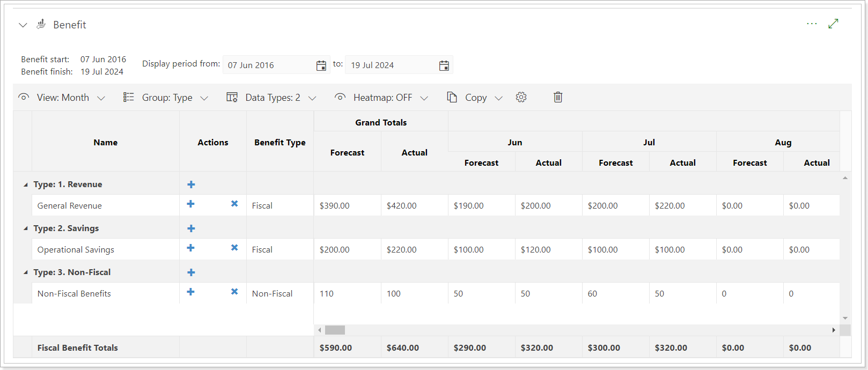Image resolution: width=868 pixels, height=370 pixels.
Task: Collapse the Benefit section chevron
Action: pyautogui.click(x=23, y=25)
